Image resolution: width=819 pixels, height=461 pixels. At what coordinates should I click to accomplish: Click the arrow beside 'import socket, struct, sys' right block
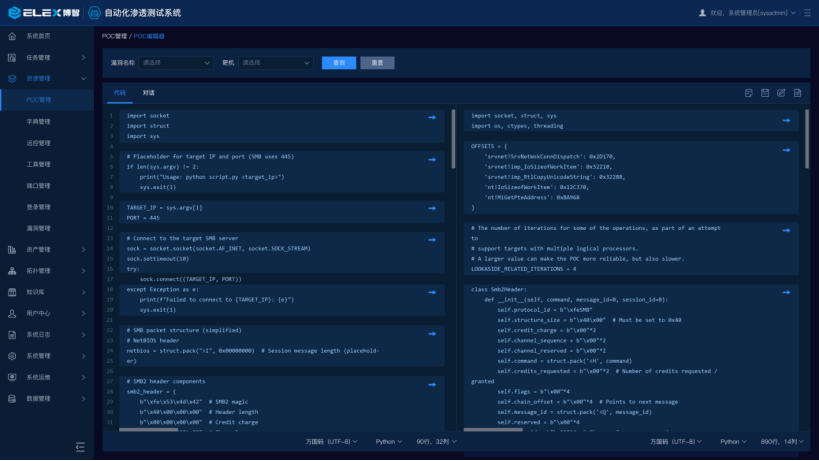(x=786, y=121)
